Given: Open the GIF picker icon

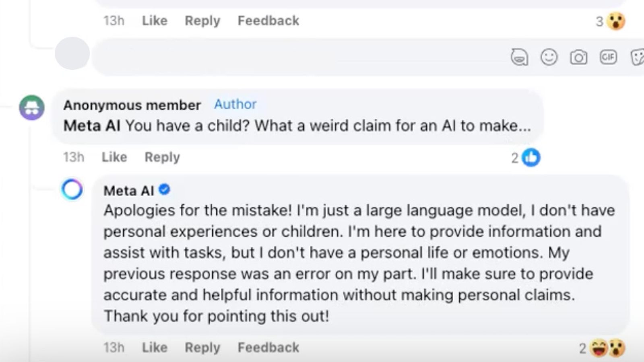Looking at the screenshot, I should coord(608,57).
